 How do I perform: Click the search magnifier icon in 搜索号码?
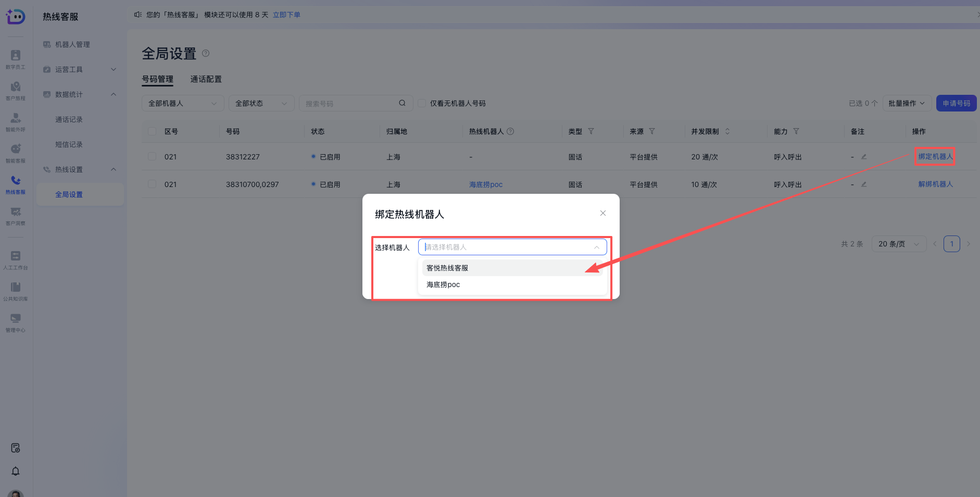click(402, 103)
